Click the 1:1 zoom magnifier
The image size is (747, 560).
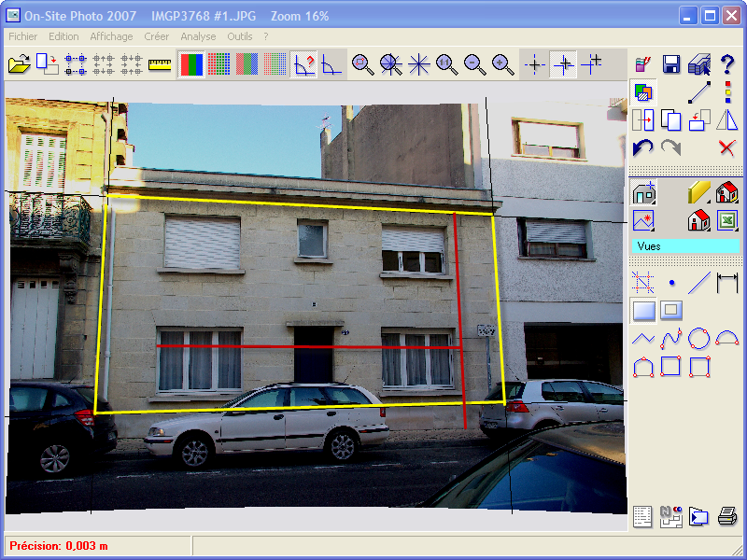tap(447, 64)
